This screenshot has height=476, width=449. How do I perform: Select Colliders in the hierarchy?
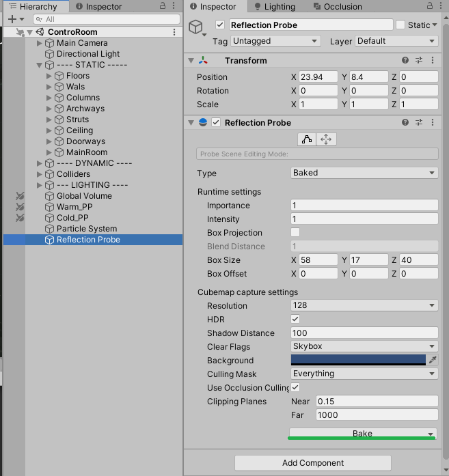74,174
